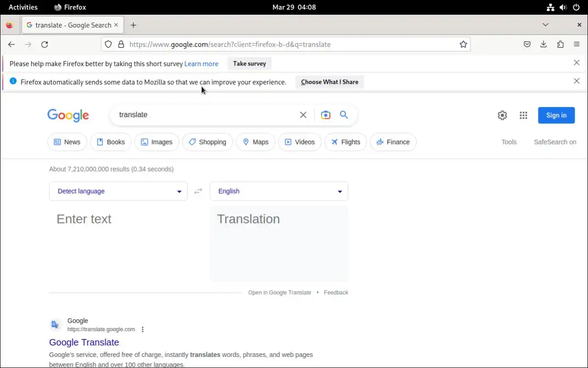Open the Google apps grid icon

(523, 115)
